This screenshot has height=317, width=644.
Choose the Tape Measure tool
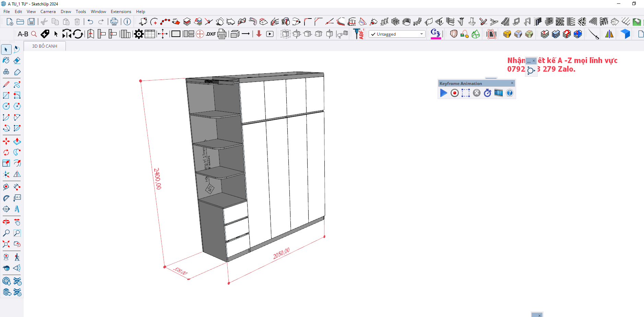(x=6, y=187)
